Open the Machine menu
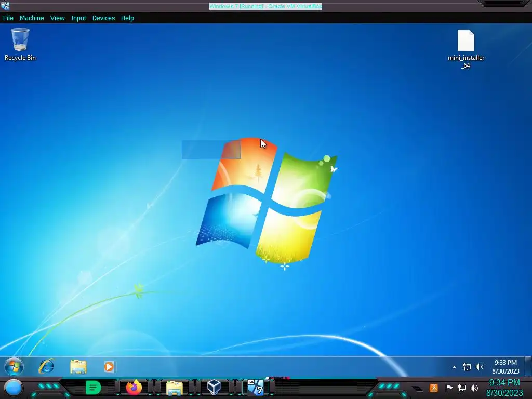532x399 pixels. (32, 18)
